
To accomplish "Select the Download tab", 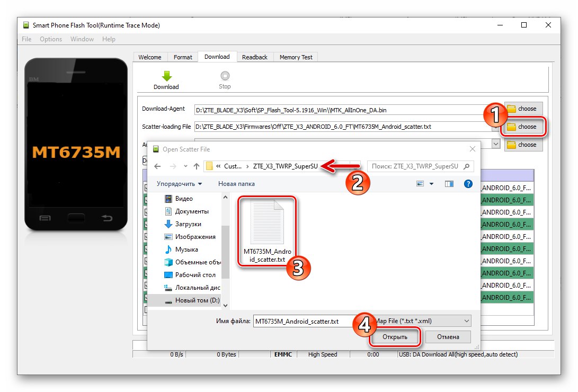I will [217, 57].
